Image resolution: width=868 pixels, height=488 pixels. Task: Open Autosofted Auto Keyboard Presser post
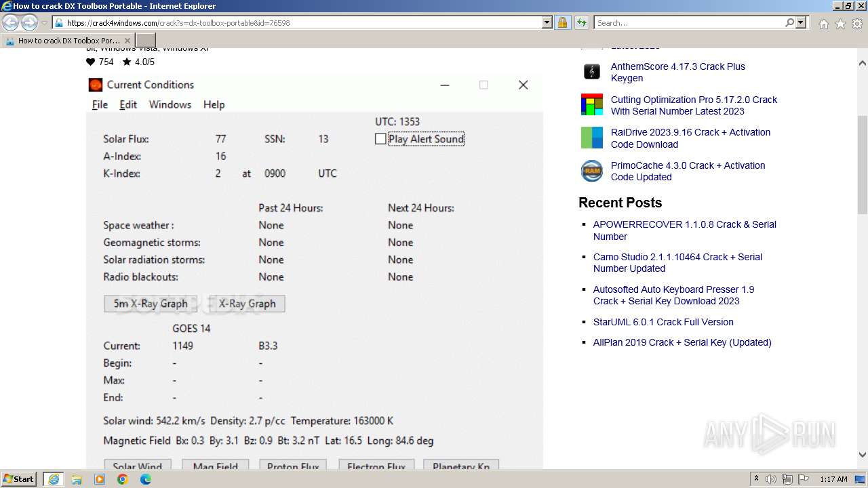(673, 295)
